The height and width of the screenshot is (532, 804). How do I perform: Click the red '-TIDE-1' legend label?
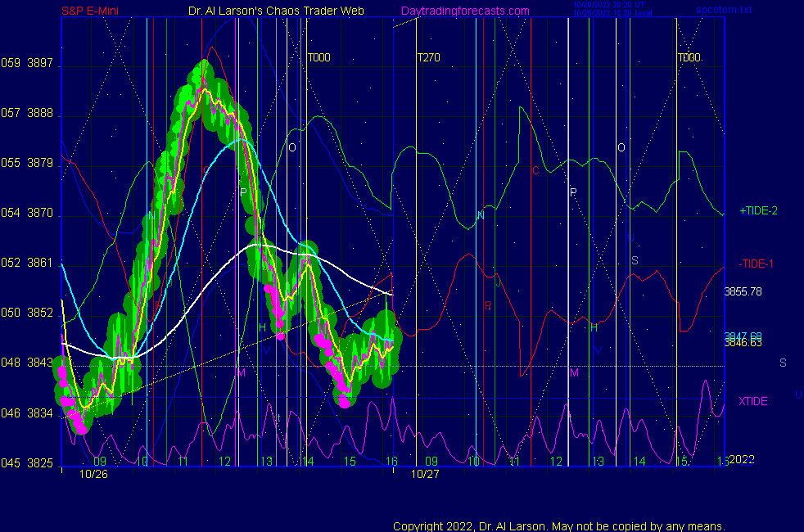[756, 264]
